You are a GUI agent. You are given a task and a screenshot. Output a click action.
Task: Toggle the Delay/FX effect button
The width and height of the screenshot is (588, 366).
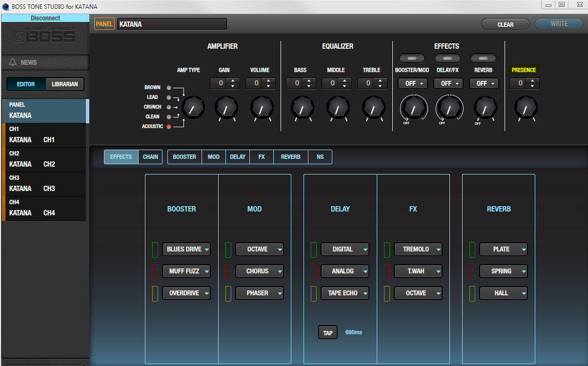(448, 58)
